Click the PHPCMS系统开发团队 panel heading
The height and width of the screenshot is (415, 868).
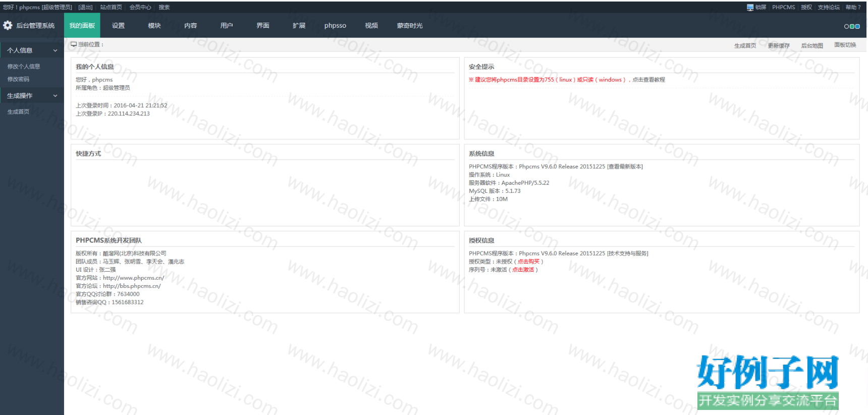[x=108, y=240]
